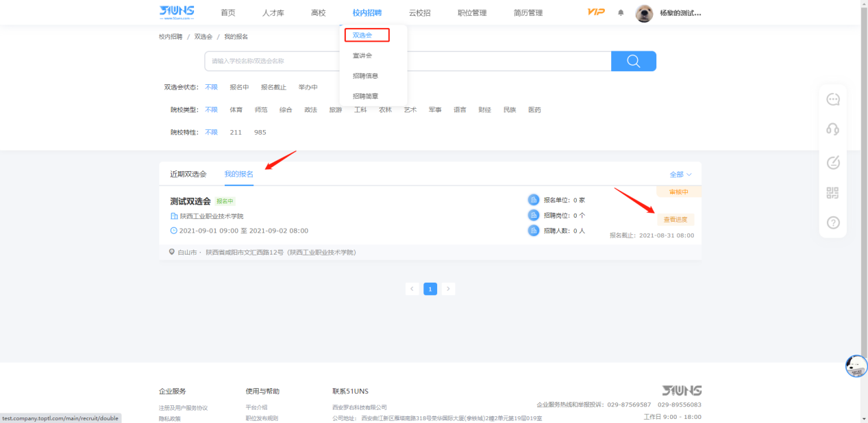Image resolution: width=868 pixels, height=423 pixels.
Task: Select 宣讲会 from dropdown menu
Action: 362,55
